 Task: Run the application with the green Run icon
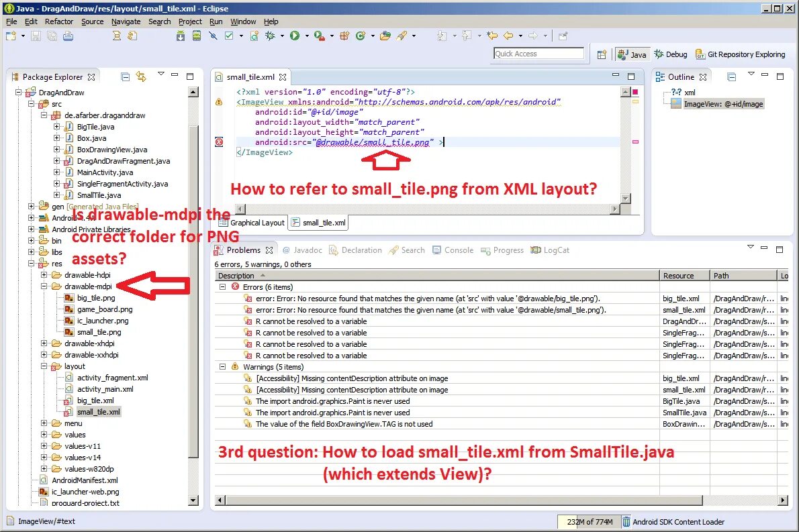pos(295,36)
